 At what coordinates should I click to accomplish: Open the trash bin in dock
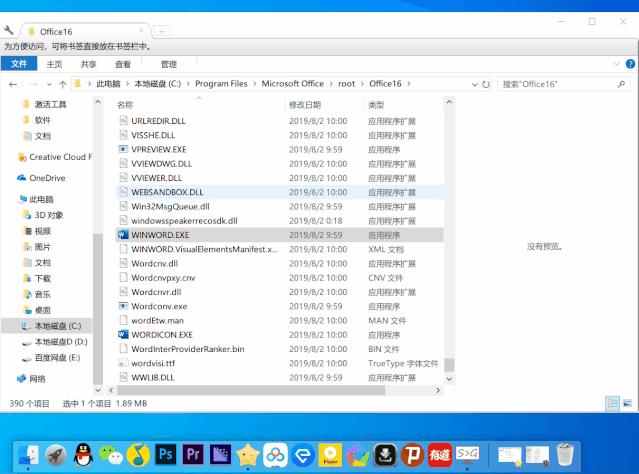pos(565,454)
